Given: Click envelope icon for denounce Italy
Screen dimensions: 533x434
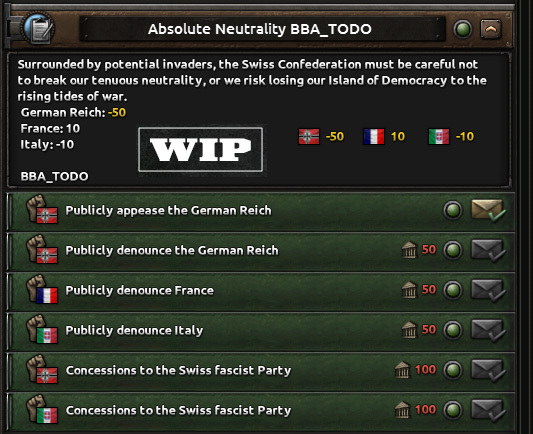Looking at the screenshot, I should (x=488, y=331).
